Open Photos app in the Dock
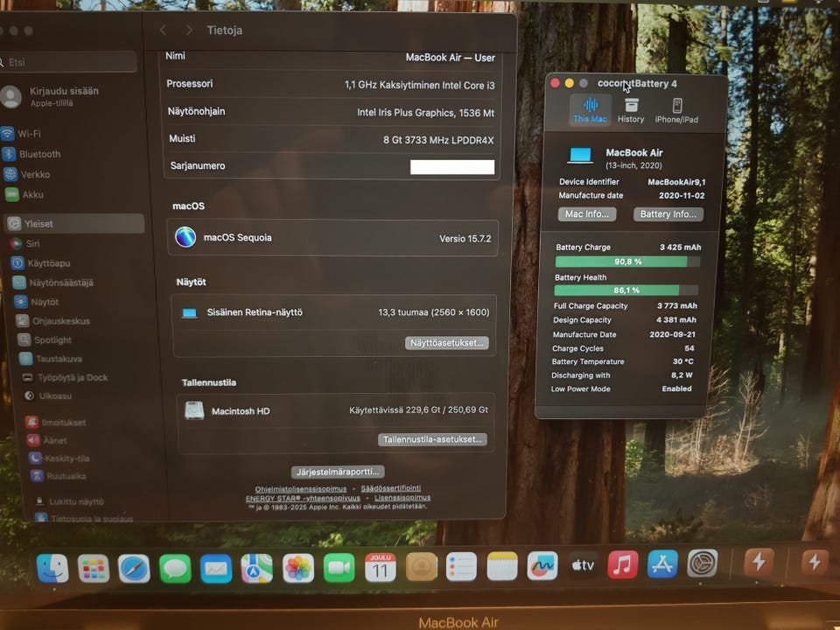The image size is (840, 630). click(297, 568)
